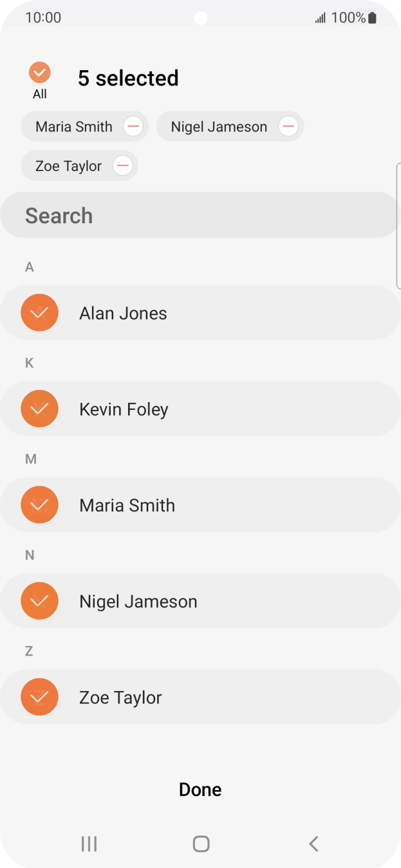Deselect Nigel Jameson's orange checkmark
Image resolution: width=401 pixels, height=868 pixels.
[39, 601]
